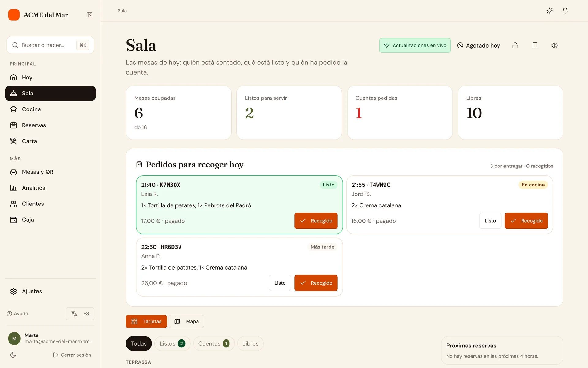The height and width of the screenshot is (368, 588).
Task: Click the tablet device icon
Action: [535, 45]
